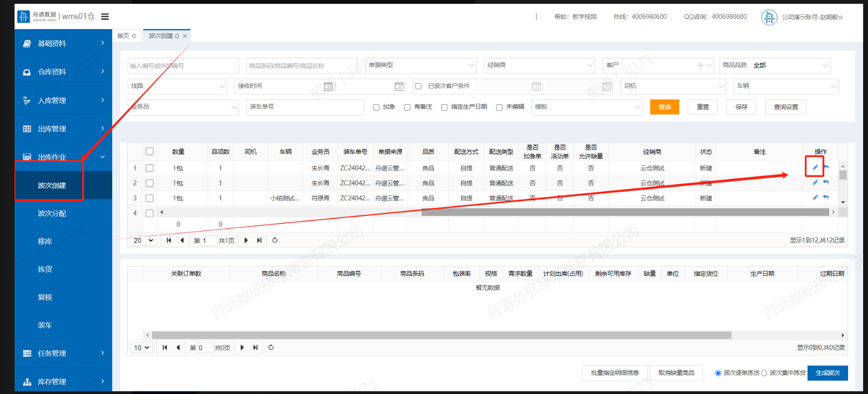This screenshot has height=394, width=868.
Task: Enable the 加急 checkbox
Action: 376,107
